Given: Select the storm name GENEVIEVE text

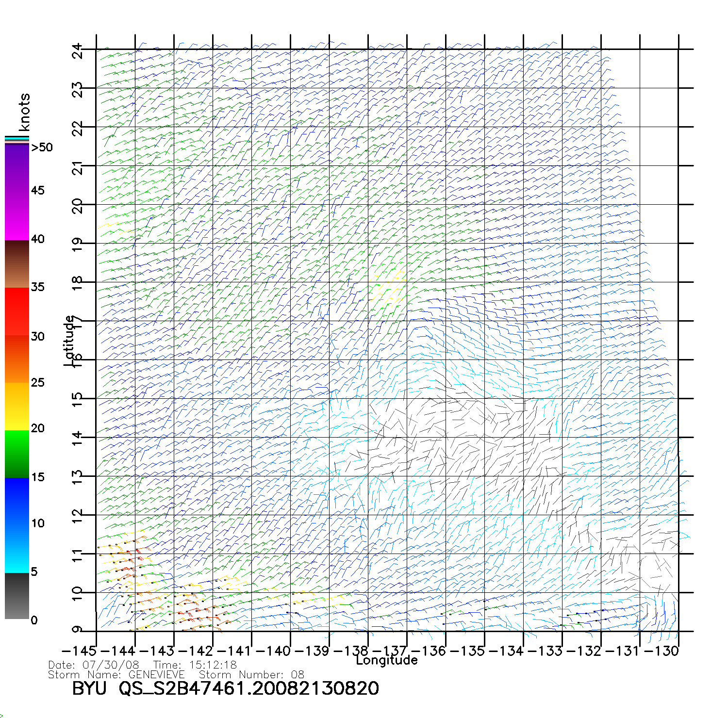Looking at the screenshot, I should coord(156,675).
